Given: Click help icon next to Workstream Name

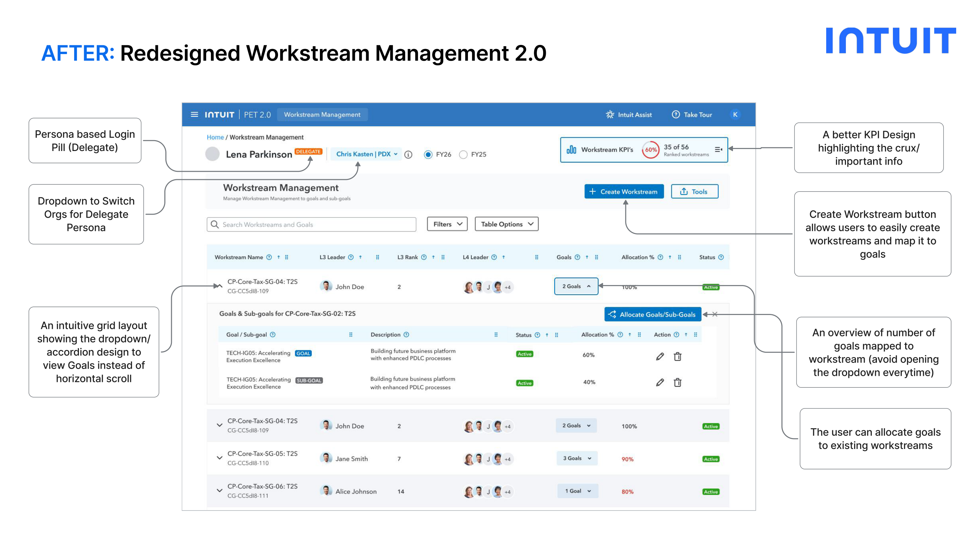Looking at the screenshot, I should click(269, 257).
